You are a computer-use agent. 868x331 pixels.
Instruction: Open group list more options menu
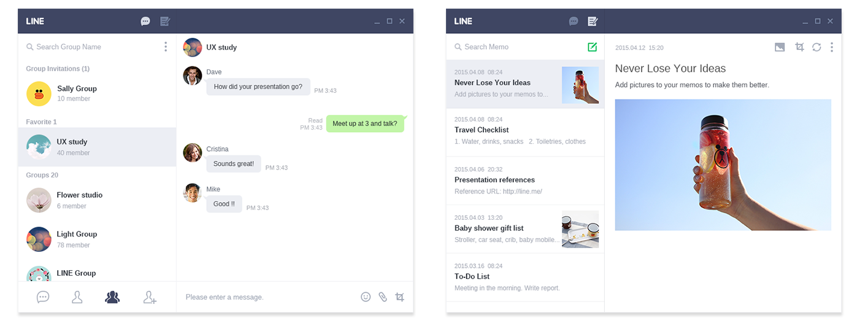(166, 47)
